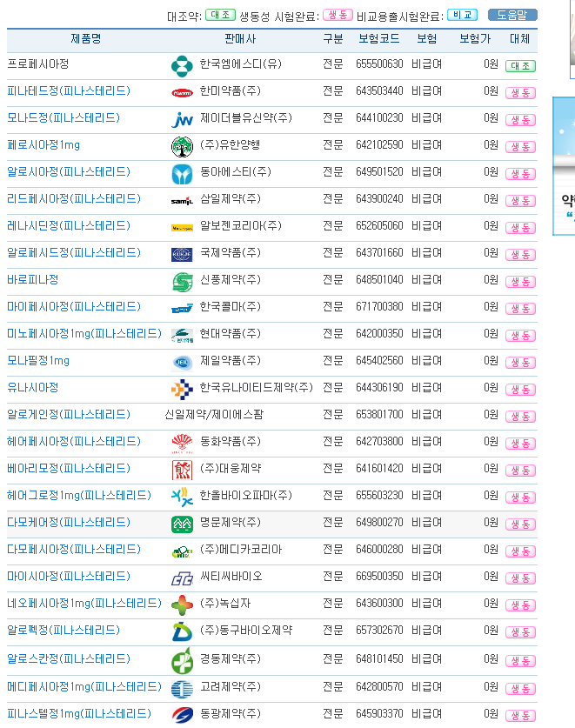
Task: Open the 알로시아정(피나스테리드) link
Action: coord(69,172)
